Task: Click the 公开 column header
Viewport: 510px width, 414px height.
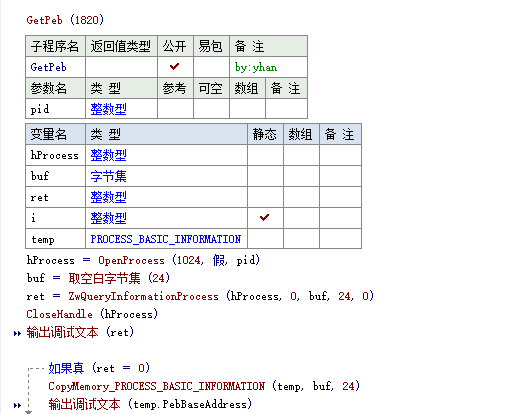Action: [x=175, y=46]
